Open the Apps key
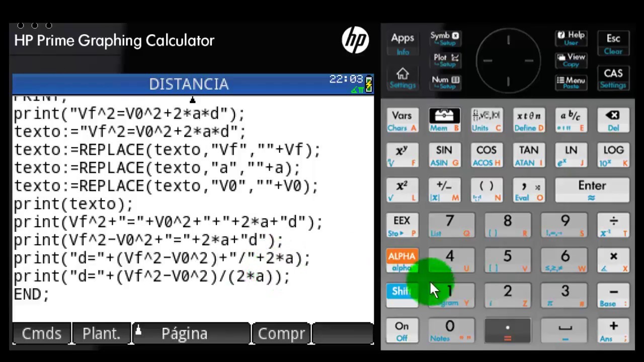The image size is (644, 362). point(403,43)
